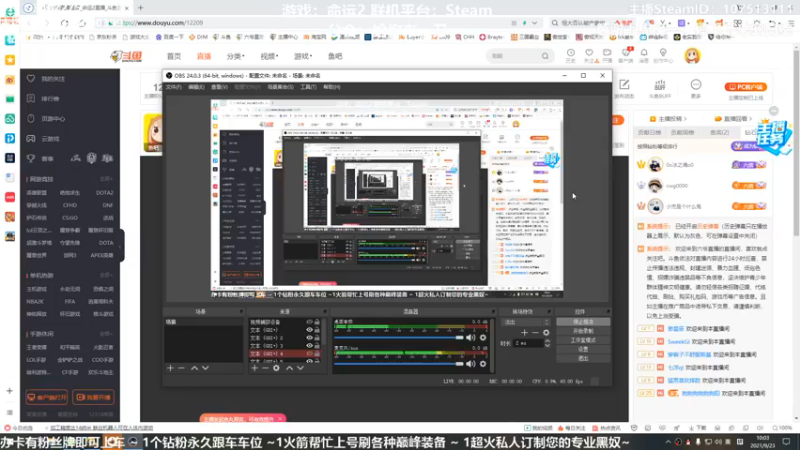Image resolution: width=800 pixels, height=450 pixels.
Task: Open new browser tab with plus
Action: [x=140, y=8]
